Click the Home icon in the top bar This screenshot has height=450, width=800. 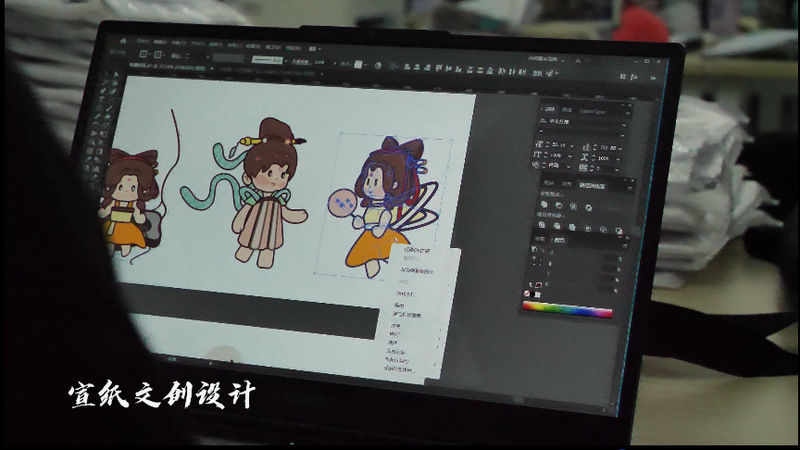point(124,40)
